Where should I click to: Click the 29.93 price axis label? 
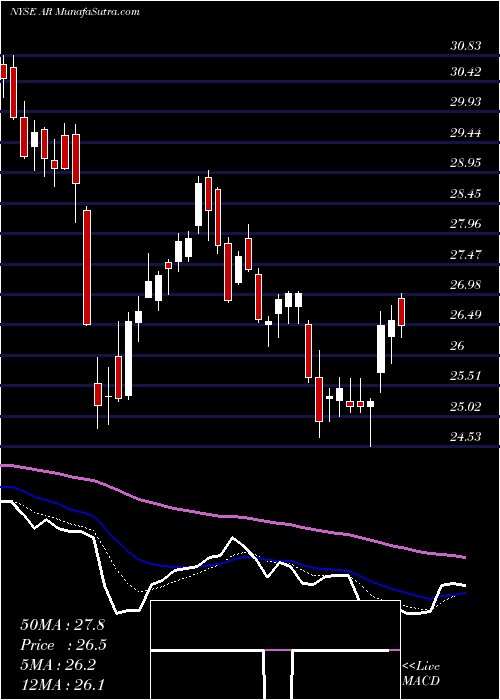coord(465,102)
